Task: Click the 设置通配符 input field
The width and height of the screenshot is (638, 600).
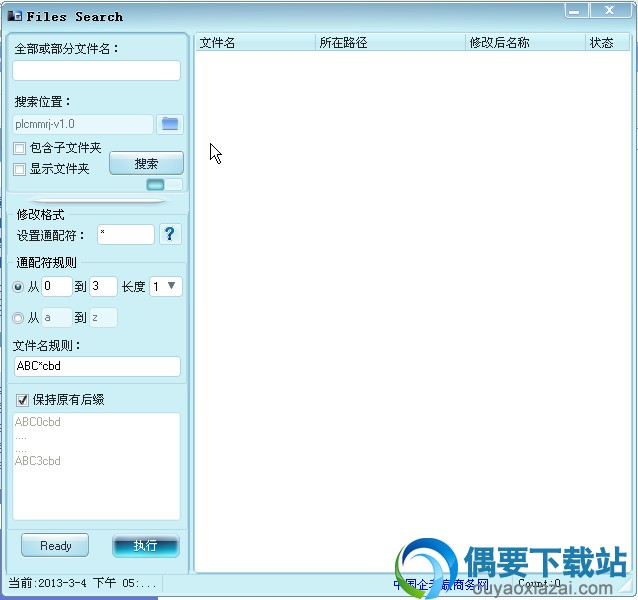Action: 126,234
